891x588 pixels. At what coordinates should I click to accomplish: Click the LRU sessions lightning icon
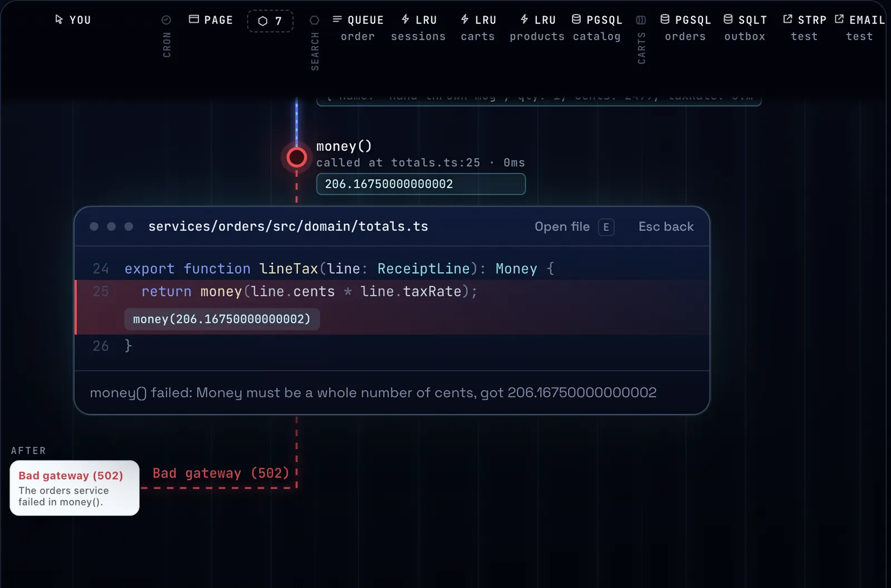click(x=405, y=19)
